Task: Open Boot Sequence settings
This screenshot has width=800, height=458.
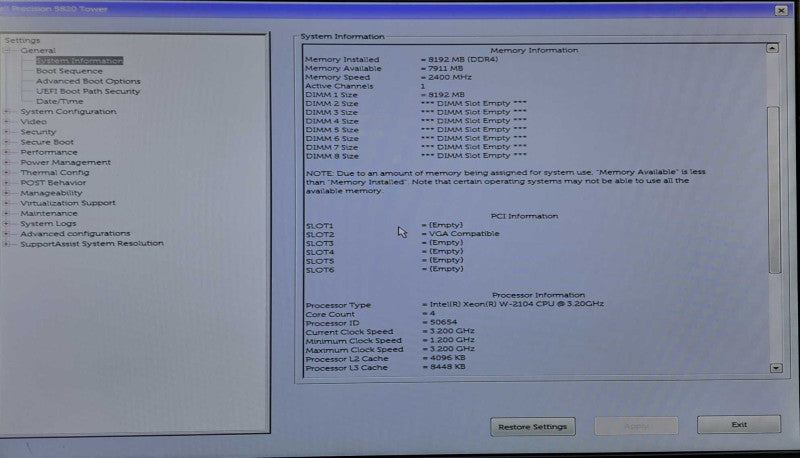Action: point(69,71)
